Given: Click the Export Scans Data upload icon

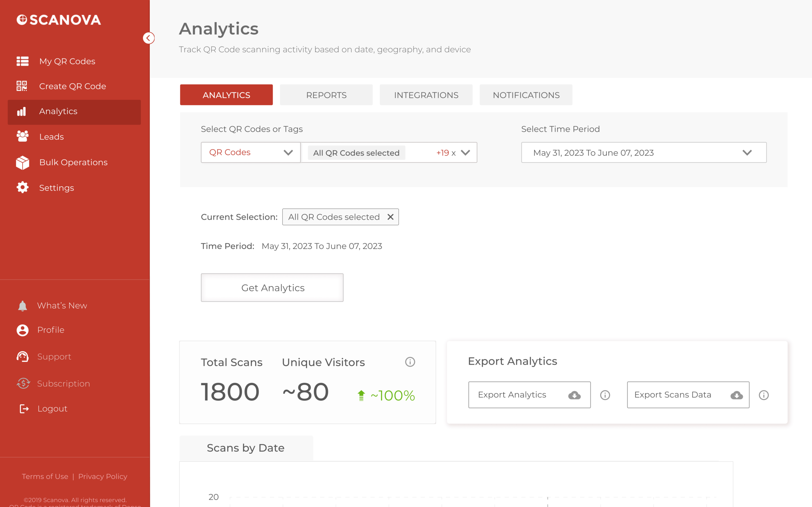Looking at the screenshot, I should pos(737,395).
